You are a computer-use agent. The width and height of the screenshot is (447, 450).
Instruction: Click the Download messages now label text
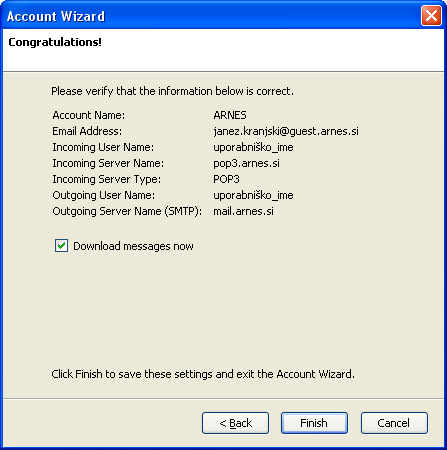[x=133, y=246]
